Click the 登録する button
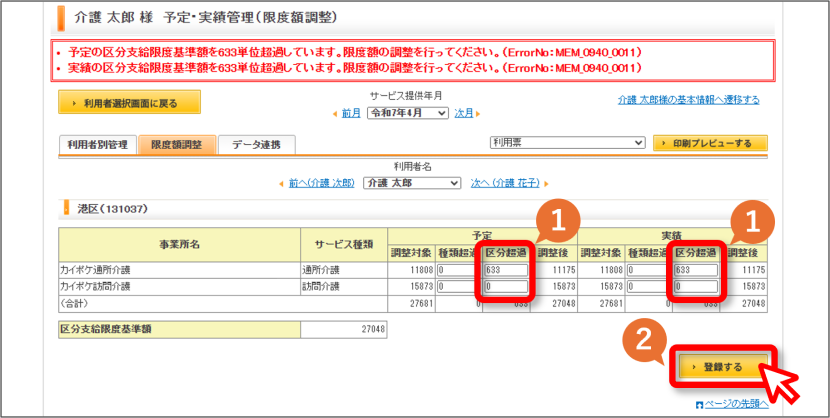Viewport: 830px width, 418px height. [x=723, y=367]
